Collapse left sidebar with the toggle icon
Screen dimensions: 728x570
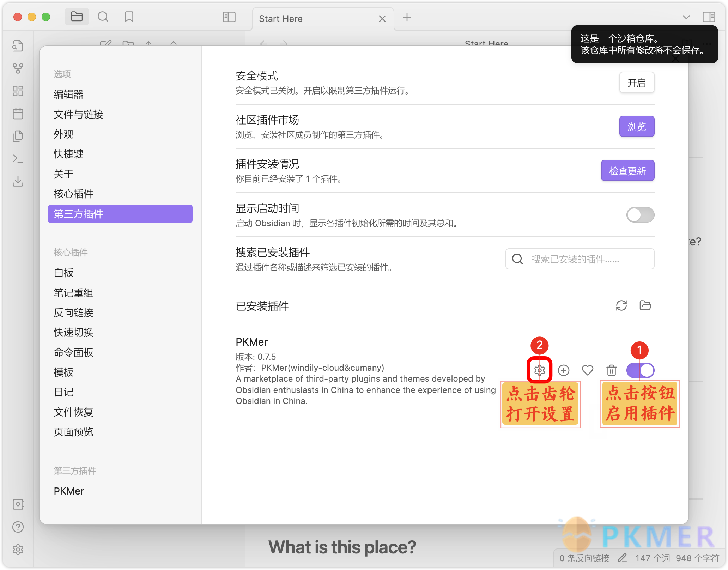229,17
